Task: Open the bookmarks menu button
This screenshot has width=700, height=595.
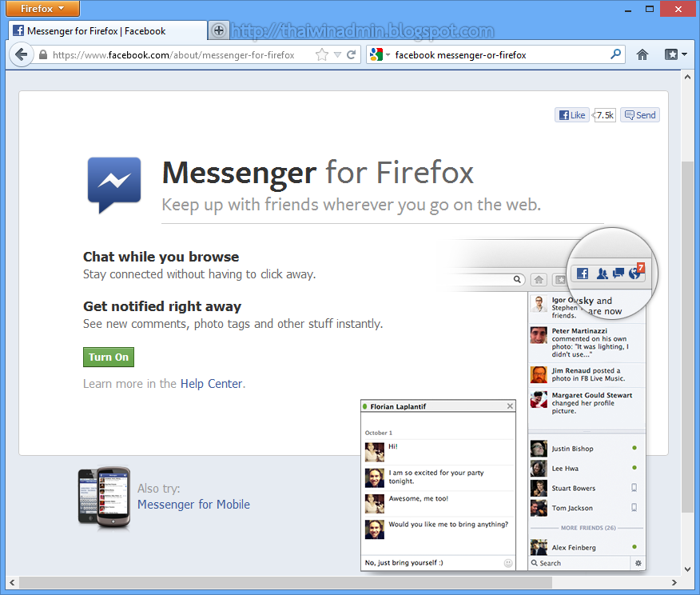Action: click(x=671, y=54)
